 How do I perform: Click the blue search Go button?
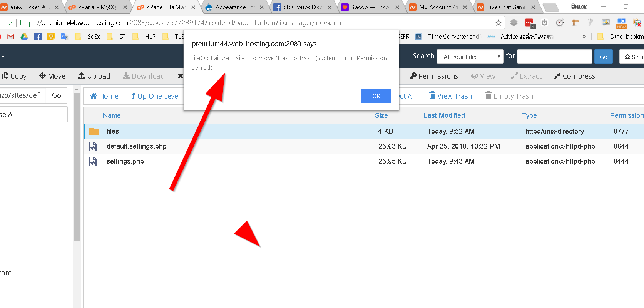603,57
